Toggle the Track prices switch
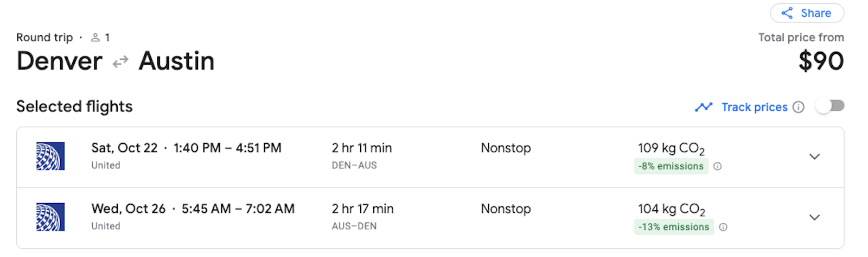Screen dimensions: 868x257 830,106
